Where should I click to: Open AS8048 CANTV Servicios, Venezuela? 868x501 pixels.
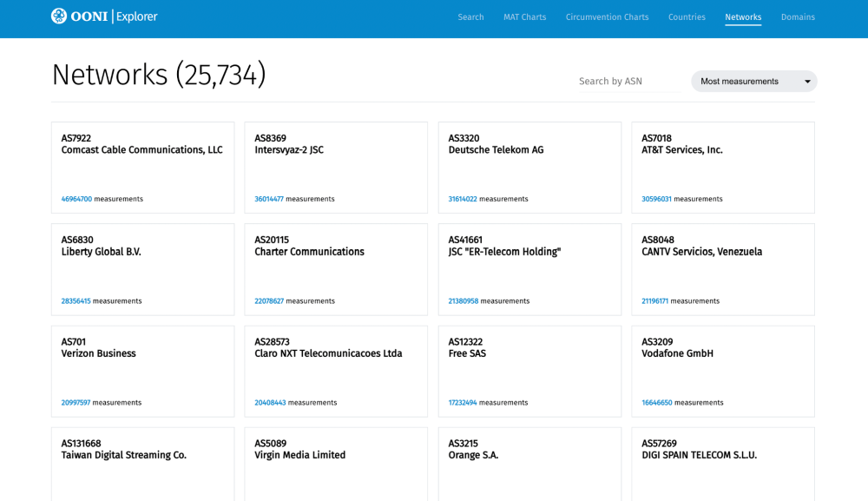click(722, 269)
